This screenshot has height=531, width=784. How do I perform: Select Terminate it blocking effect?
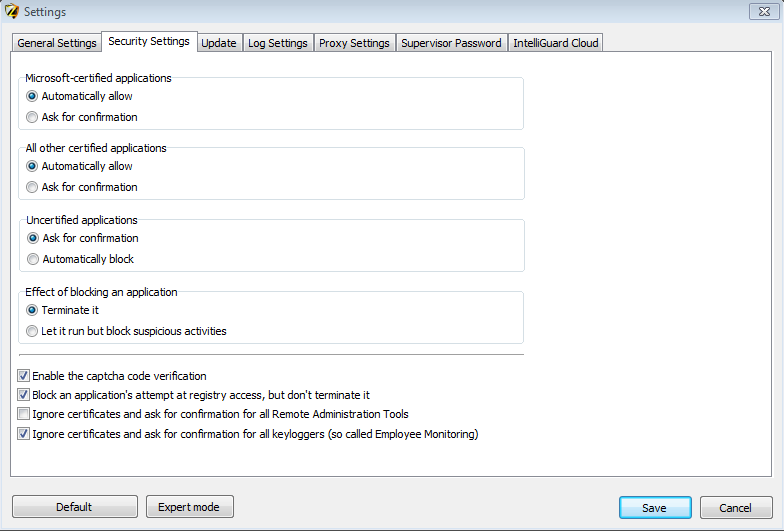click(x=33, y=310)
